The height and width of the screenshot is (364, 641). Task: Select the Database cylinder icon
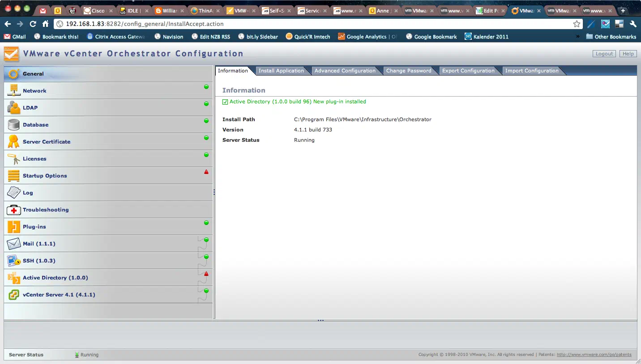(x=13, y=125)
